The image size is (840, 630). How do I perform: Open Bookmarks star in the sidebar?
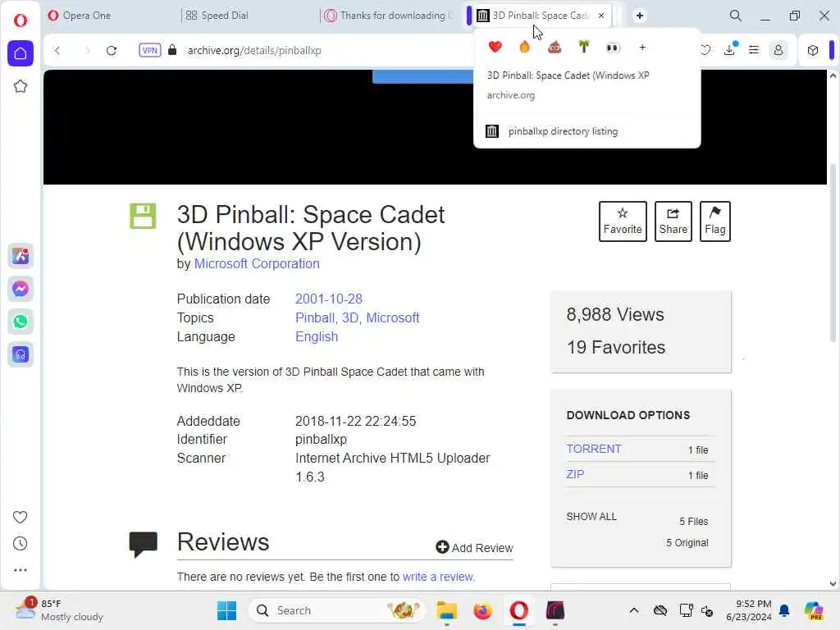click(x=21, y=86)
